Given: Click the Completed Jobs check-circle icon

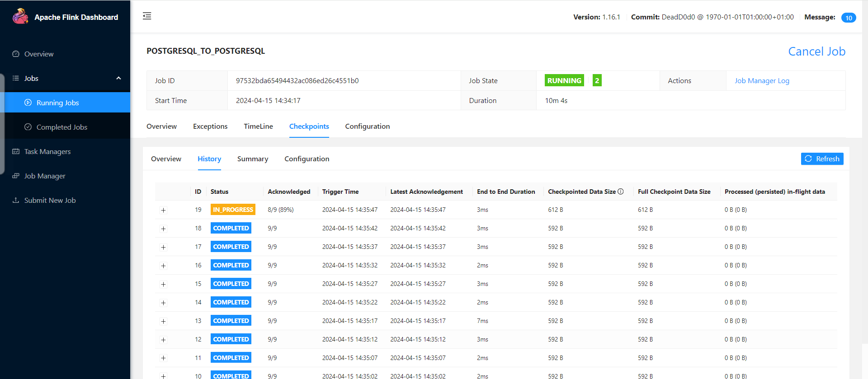Looking at the screenshot, I should tap(28, 127).
